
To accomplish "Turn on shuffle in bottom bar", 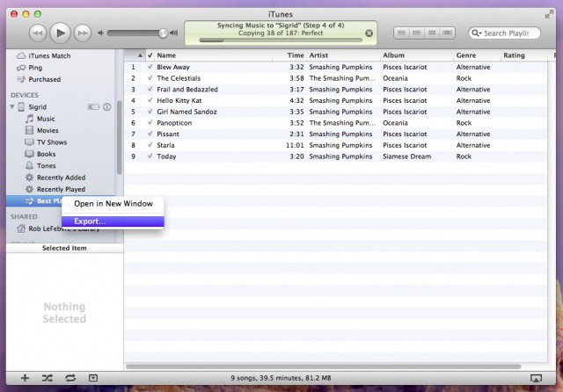I will (48, 378).
